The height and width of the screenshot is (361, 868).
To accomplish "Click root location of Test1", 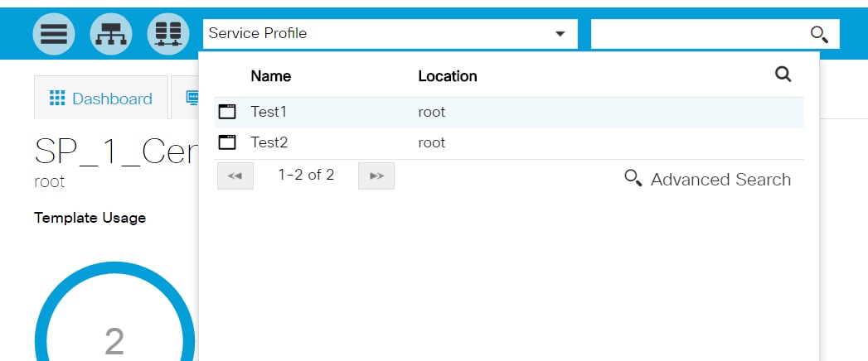I will click(432, 113).
